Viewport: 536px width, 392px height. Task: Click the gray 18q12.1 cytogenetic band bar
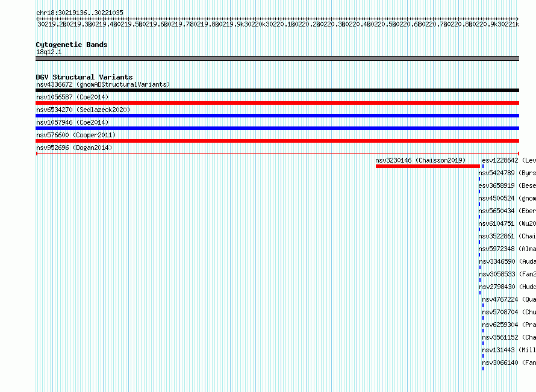point(277,58)
